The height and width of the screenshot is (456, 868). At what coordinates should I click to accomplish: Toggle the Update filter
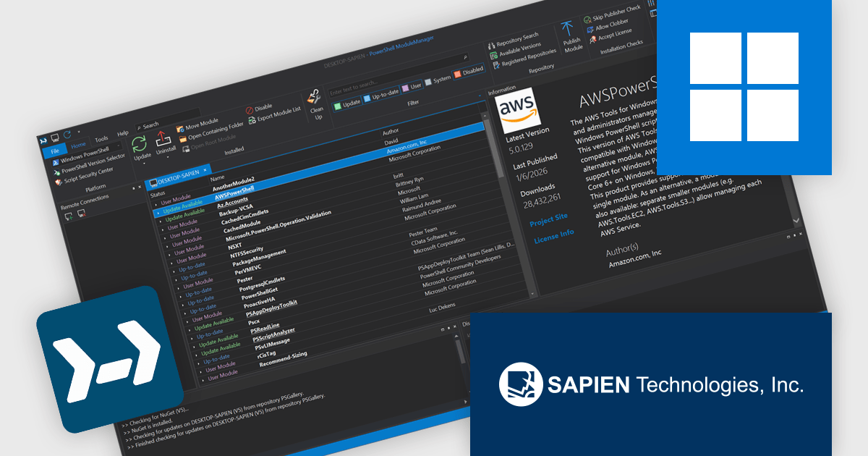point(347,103)
